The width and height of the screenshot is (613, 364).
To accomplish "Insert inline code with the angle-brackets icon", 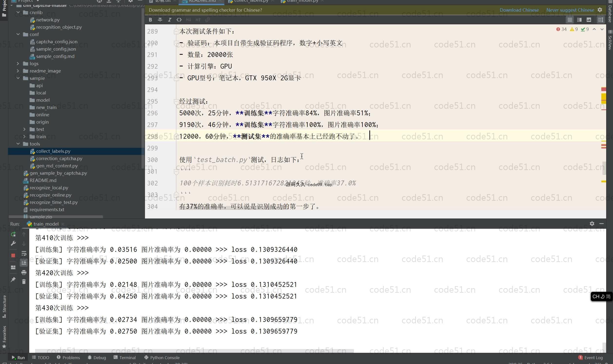I will [x=179, y=20].
